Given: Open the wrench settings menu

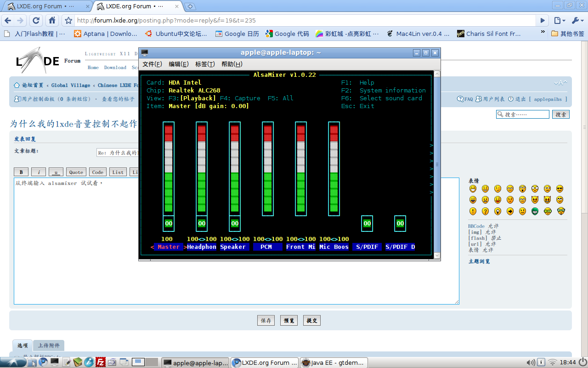Looking at the screenshot, I should (x=577, y=20).
